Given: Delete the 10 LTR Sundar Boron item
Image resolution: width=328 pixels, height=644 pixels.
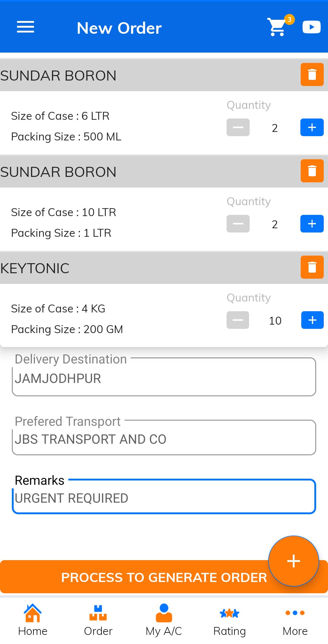Looking at the screenshot, I should coord(312,171).
